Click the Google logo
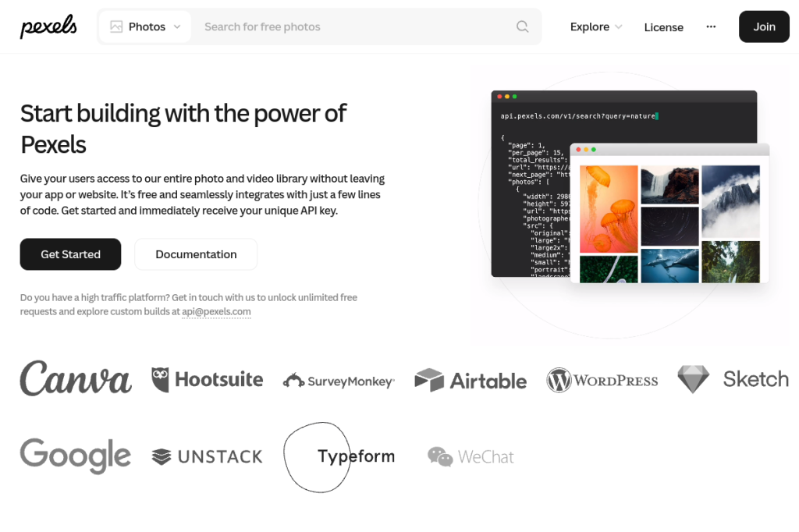 tap(76, 456)
